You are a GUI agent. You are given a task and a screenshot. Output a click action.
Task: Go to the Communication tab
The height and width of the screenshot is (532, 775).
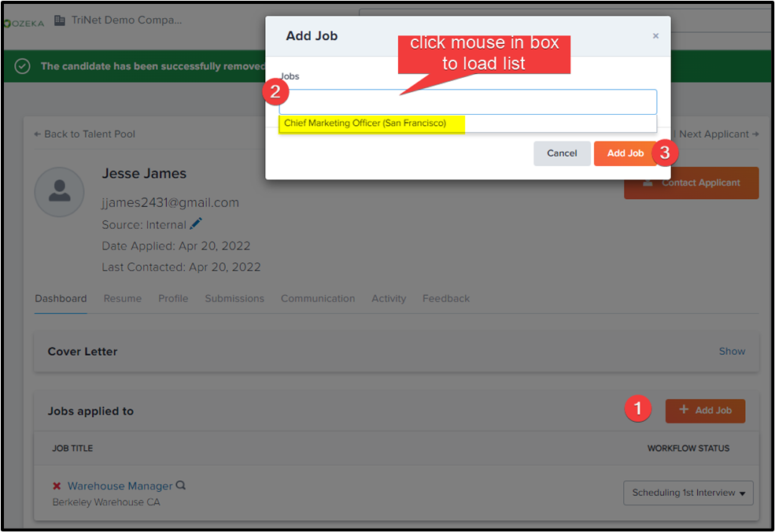pyautogui.click(x=318, y=298)
